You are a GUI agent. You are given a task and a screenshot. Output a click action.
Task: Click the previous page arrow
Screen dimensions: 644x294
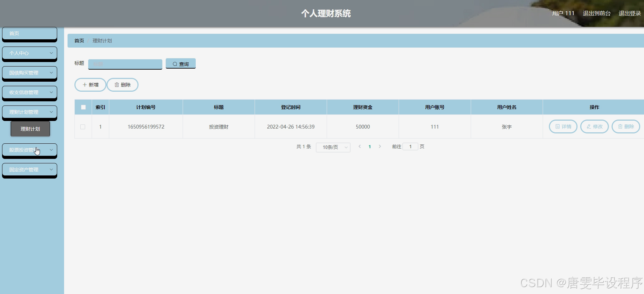click(x=360, y=146)
